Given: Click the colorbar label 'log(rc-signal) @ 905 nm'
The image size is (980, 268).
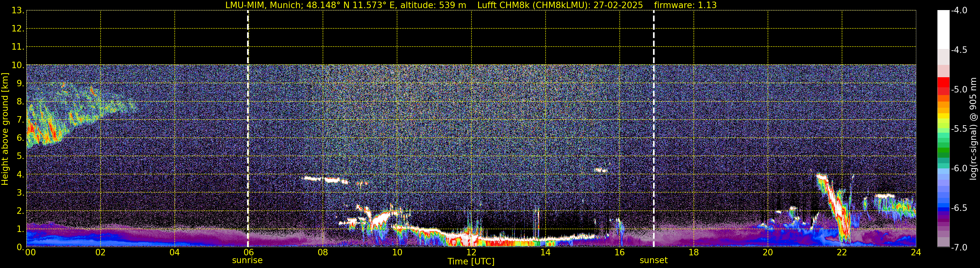Looking at the screenshot, I should 973,129.
